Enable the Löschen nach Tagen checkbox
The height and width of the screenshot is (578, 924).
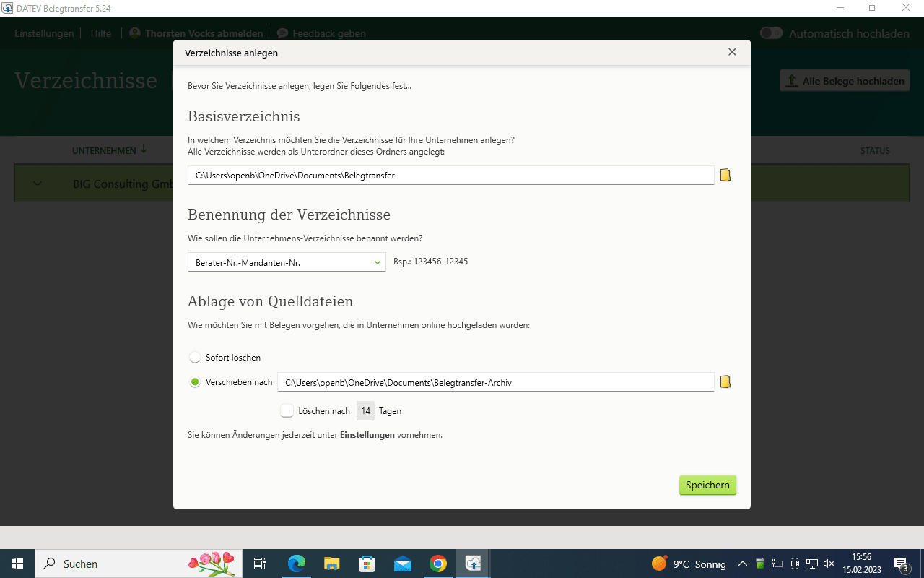[287, 410]
